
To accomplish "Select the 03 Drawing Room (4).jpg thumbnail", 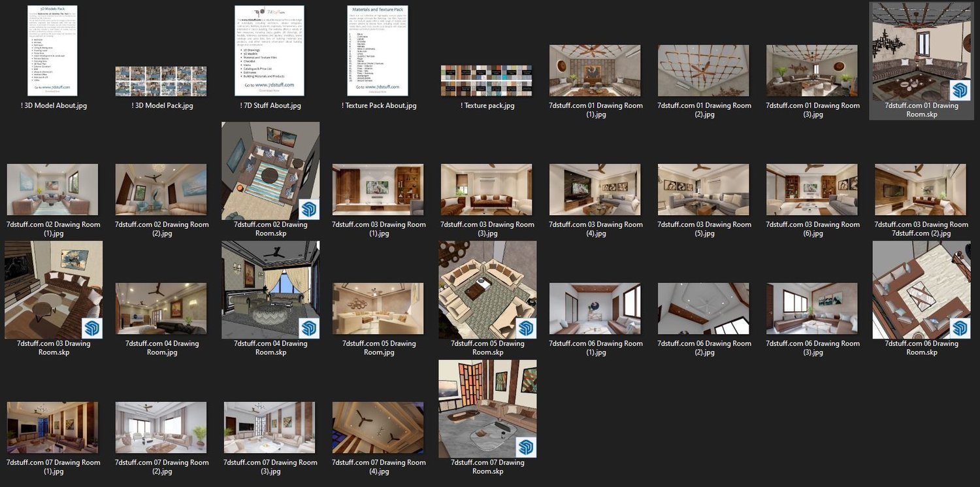I will (x=595, y=190).
